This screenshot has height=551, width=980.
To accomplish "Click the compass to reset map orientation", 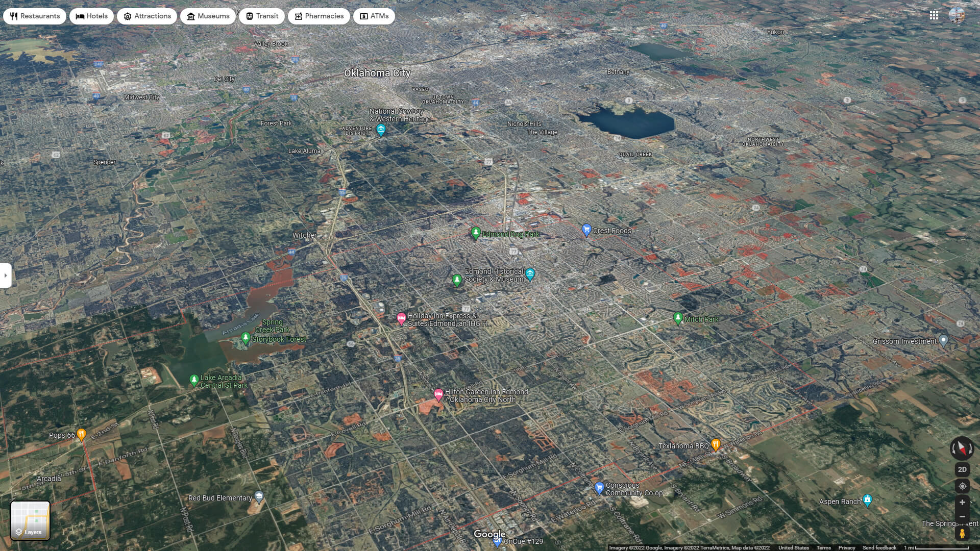I will click(x=962, y=449).
